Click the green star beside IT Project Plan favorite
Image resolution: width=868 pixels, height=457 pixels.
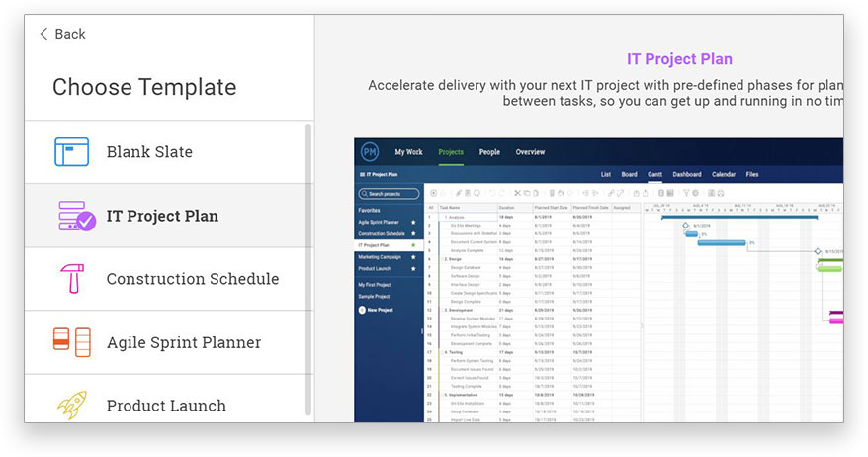tap(413, 245)
